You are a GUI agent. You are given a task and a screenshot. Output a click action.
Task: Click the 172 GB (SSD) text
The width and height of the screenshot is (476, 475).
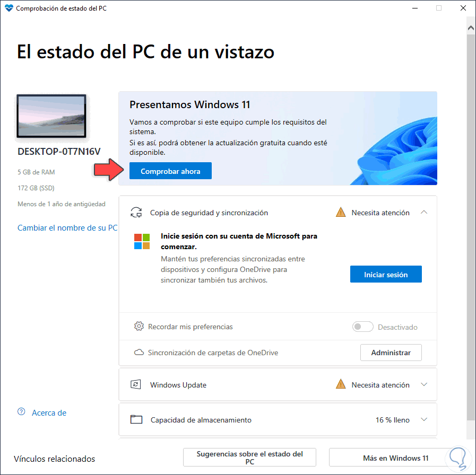[36, 188]
